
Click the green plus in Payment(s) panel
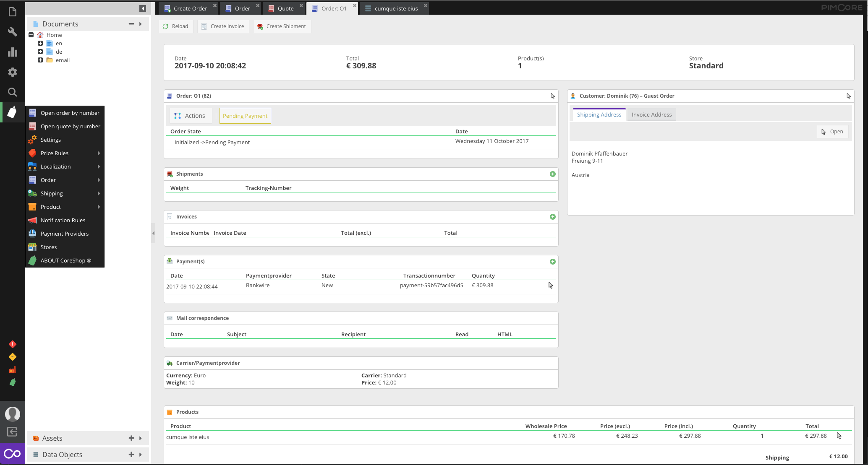(x=552, y=262)
